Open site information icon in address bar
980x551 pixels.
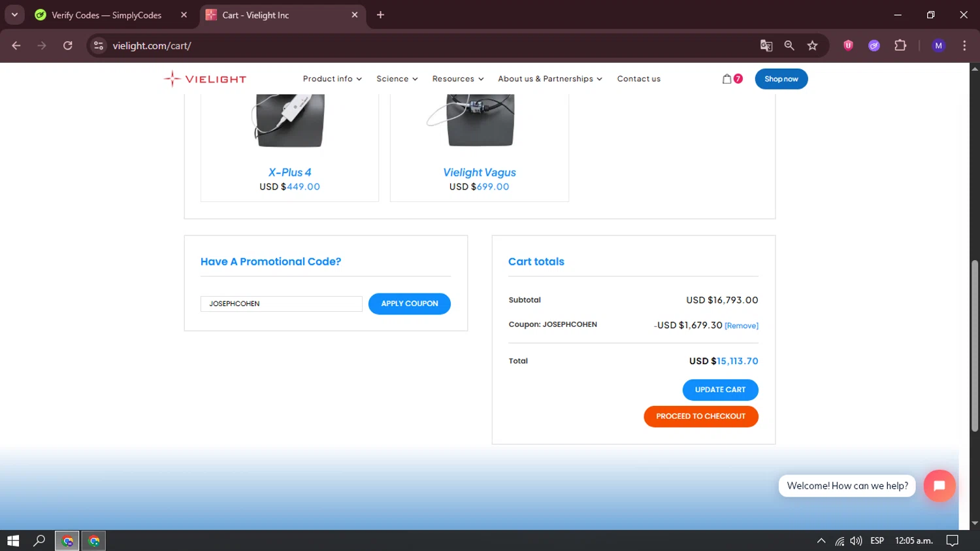click(99, 46)
